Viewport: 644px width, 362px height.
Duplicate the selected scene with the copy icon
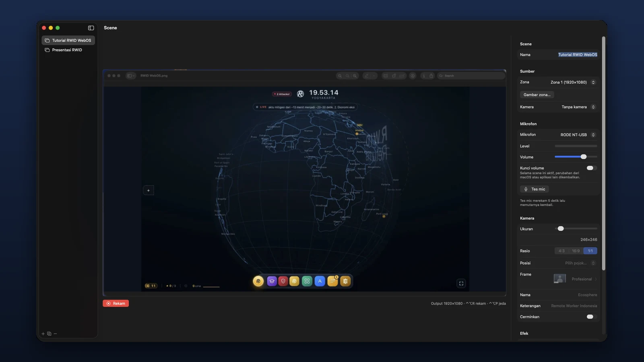(x=49, y=333)
